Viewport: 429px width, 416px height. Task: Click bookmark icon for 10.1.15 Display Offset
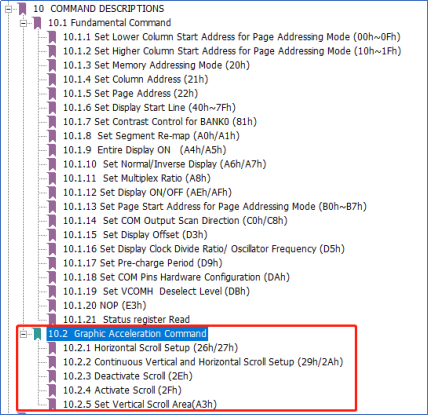click(x=52, y=235)
